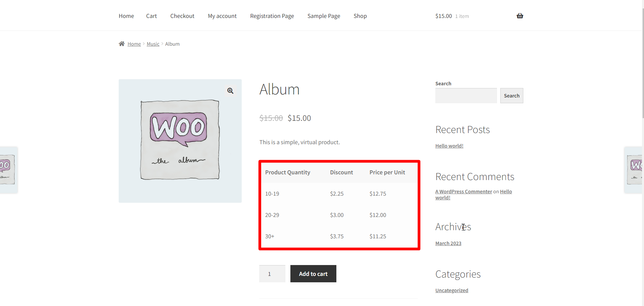Open My account page
The height and width of the screenshot is (306, 644).
click(222, 16)
